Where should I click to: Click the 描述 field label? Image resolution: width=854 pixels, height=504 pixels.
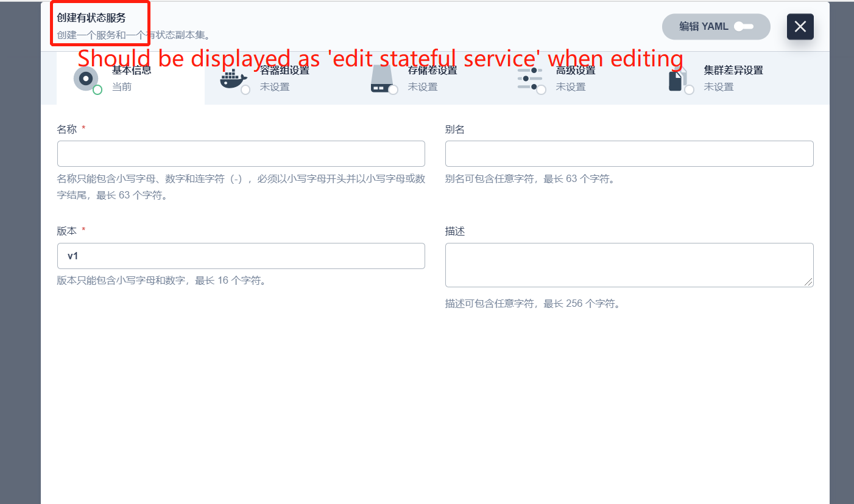pos(455,232)
